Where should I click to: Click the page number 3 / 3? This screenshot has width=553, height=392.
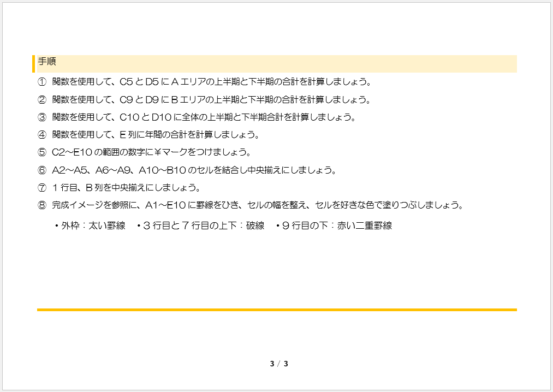click(279, 364)
